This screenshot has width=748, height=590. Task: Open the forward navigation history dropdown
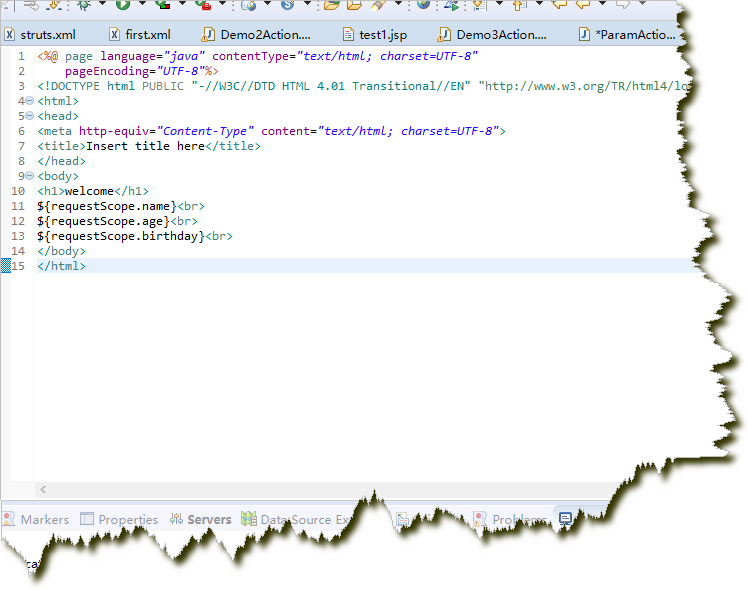(x=642, y=4)
